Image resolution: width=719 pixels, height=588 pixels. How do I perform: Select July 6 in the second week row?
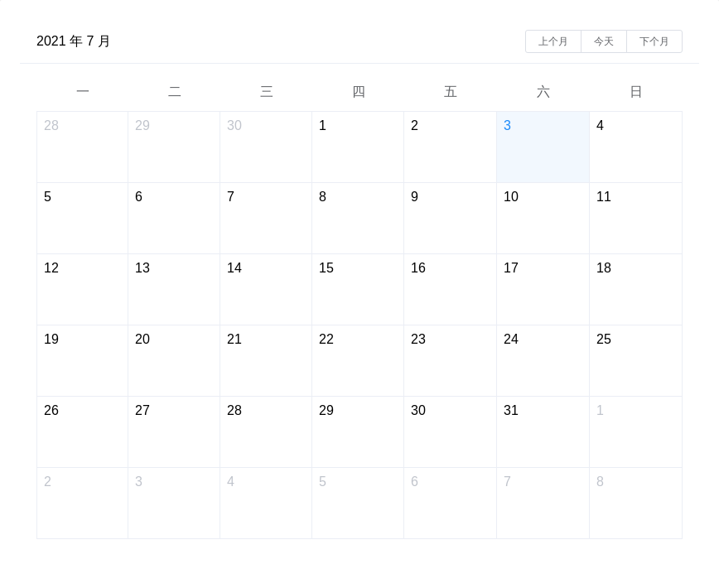pyautogui.click(x=174, y=218)
